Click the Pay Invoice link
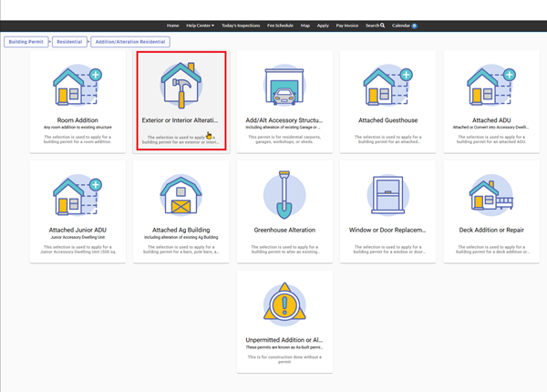The image size is (547, 392). [347, 26]
